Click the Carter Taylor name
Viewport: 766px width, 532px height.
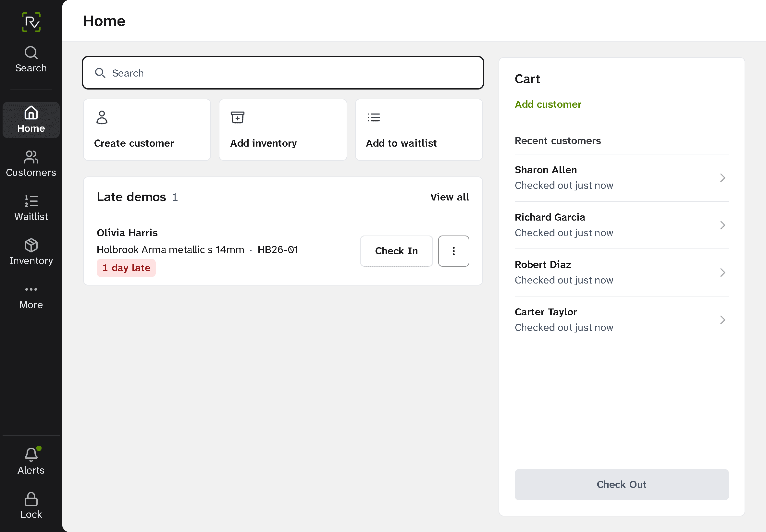point(546,312)
